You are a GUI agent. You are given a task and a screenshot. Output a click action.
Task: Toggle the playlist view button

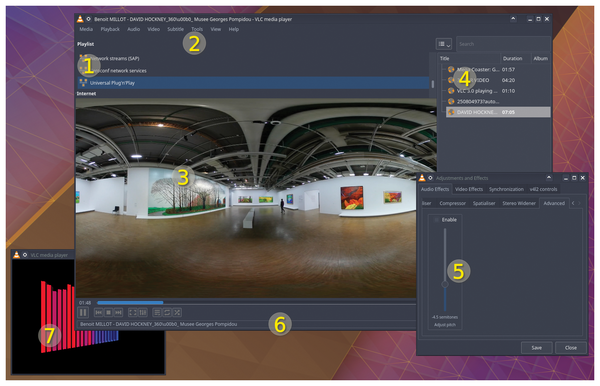[157, 313]
